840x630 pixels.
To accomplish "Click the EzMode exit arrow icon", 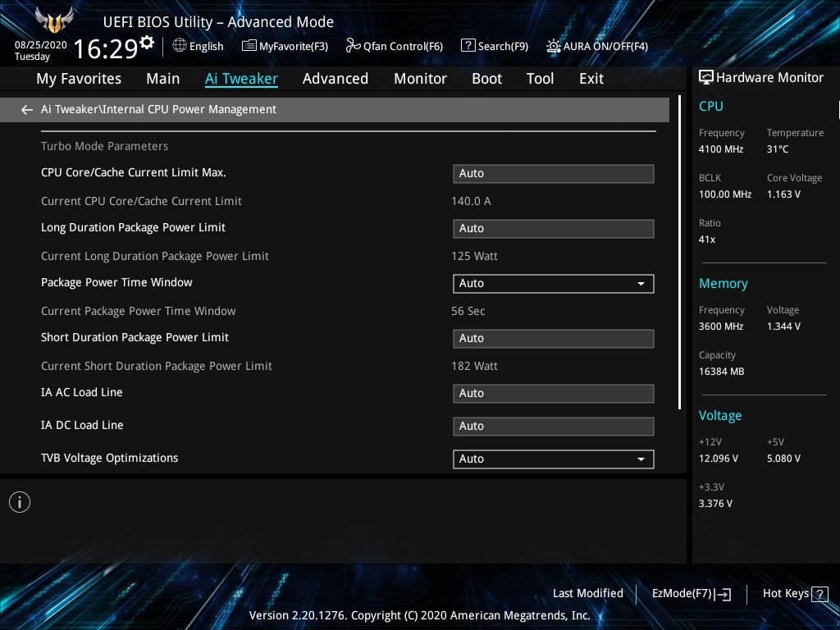I will tap(722, 594).
